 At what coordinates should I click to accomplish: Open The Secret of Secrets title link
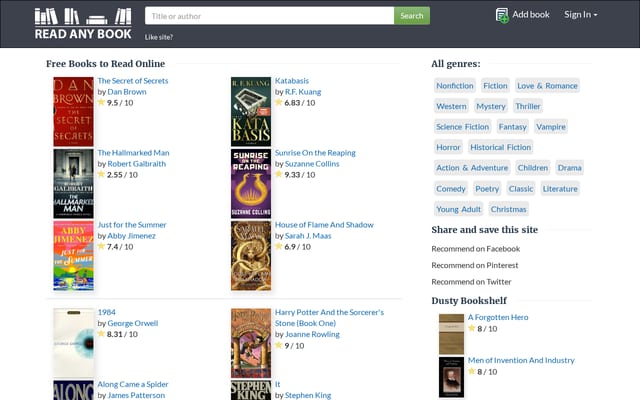tap(133, 81)
